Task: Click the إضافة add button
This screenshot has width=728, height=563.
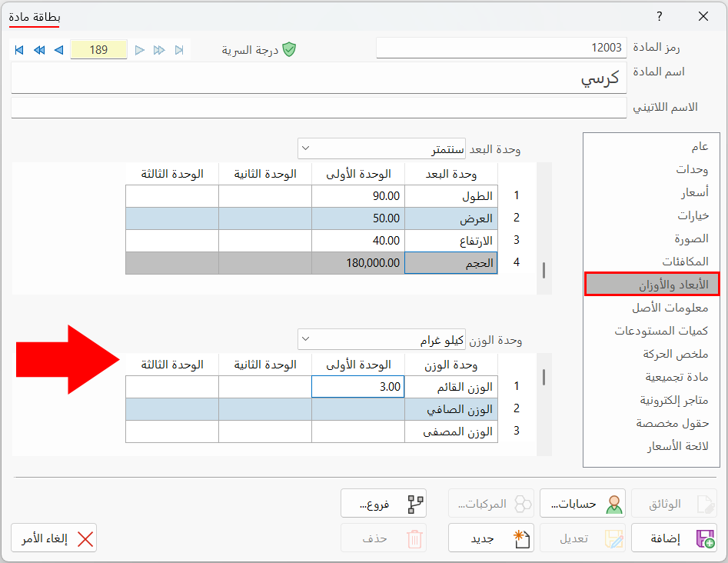Action: (674, 538)
